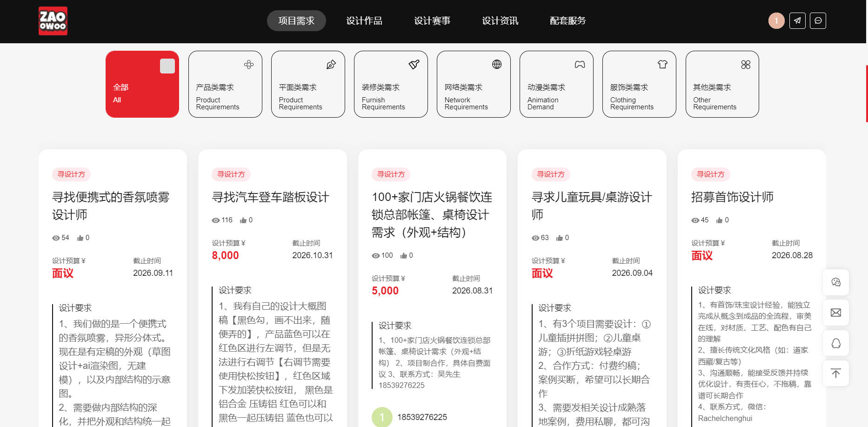Click the email envelope floating icon
This screenshot has height=427, width=868.
click(836, 313)
